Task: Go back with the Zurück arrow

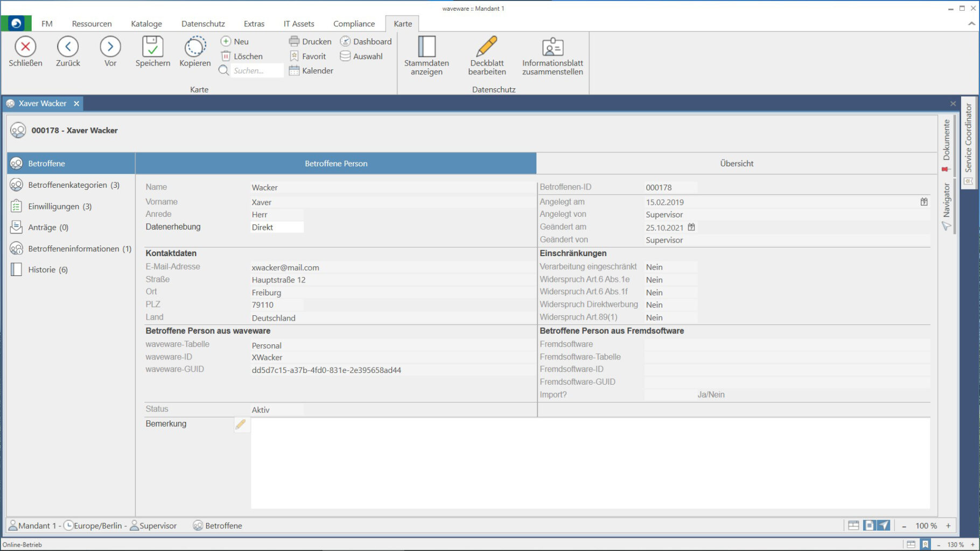Action: tap(68, 47)
